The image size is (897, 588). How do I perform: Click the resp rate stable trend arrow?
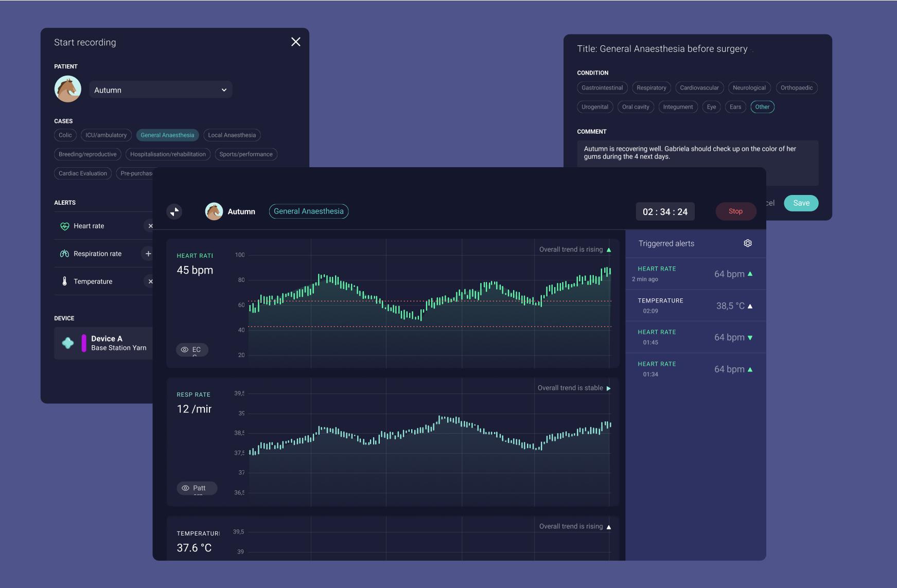coord(608,388)
